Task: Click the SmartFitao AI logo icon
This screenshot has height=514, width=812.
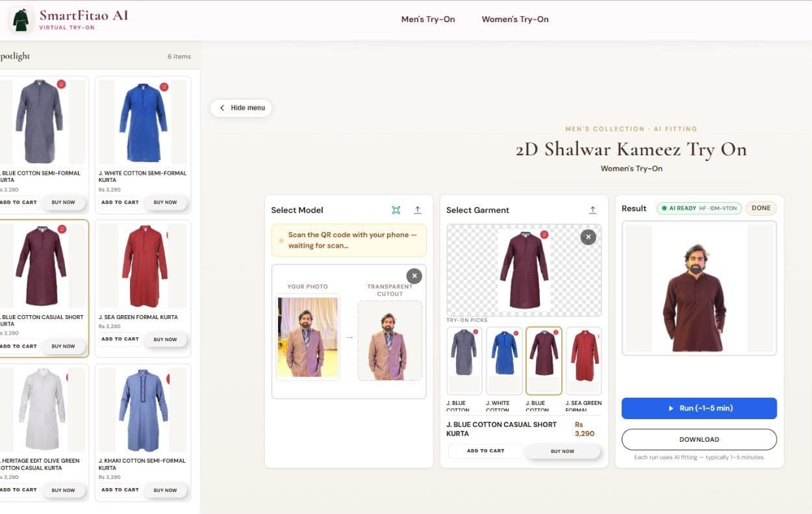Action: [x=21, y=19]
